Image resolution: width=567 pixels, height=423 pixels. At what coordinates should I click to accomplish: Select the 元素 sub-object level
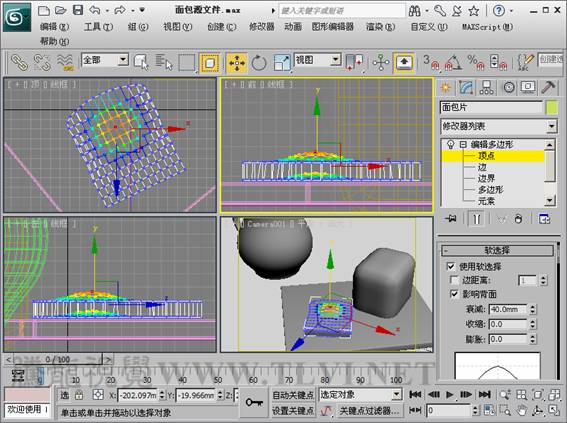(x=487, y=201)
